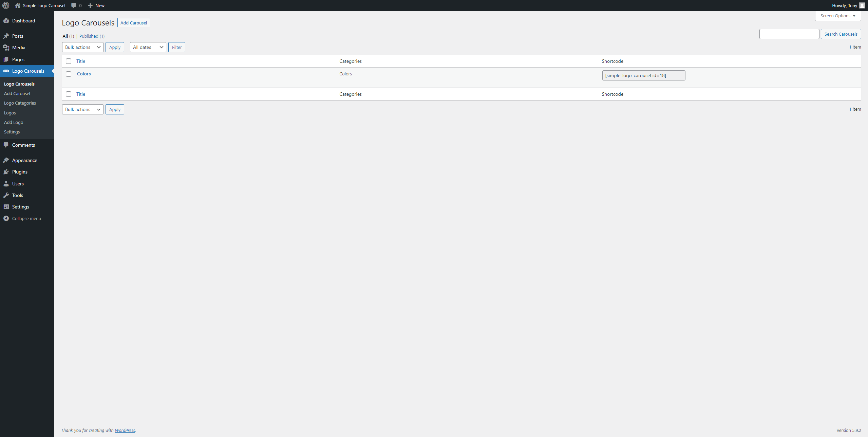Open the Appearance menu
This screenshot has height=437, width=868.
pyautogui.click(x=27, y=160)
